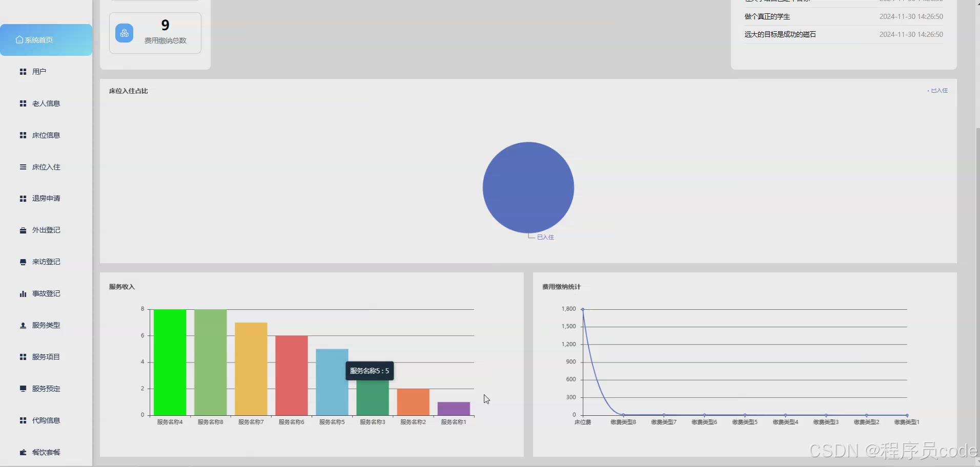
Task: Open the 事故登记 menu item
Action: pos(46,294)
